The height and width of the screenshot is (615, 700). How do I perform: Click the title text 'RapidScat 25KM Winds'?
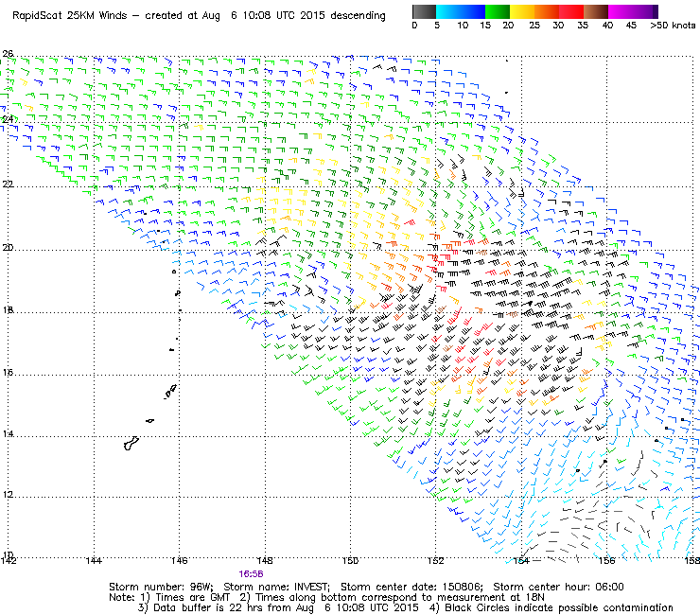[x=70, y=15]
